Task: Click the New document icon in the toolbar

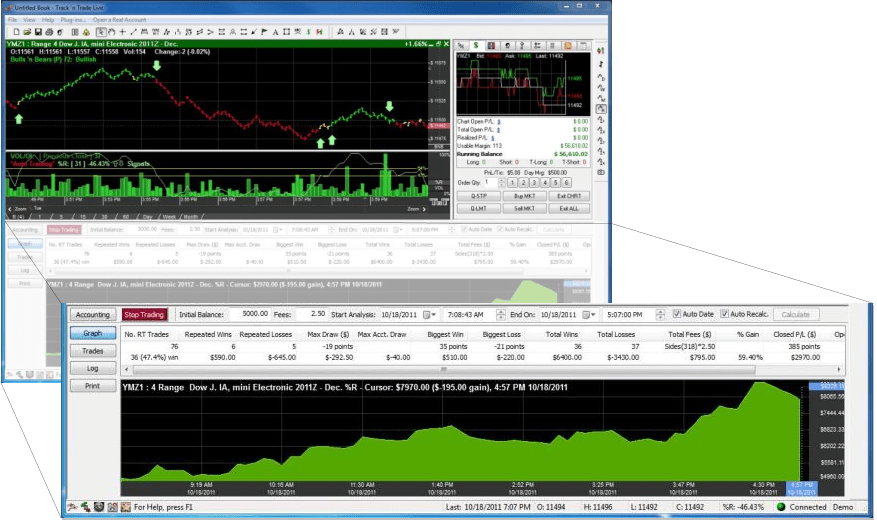Action: coord(16,32)
